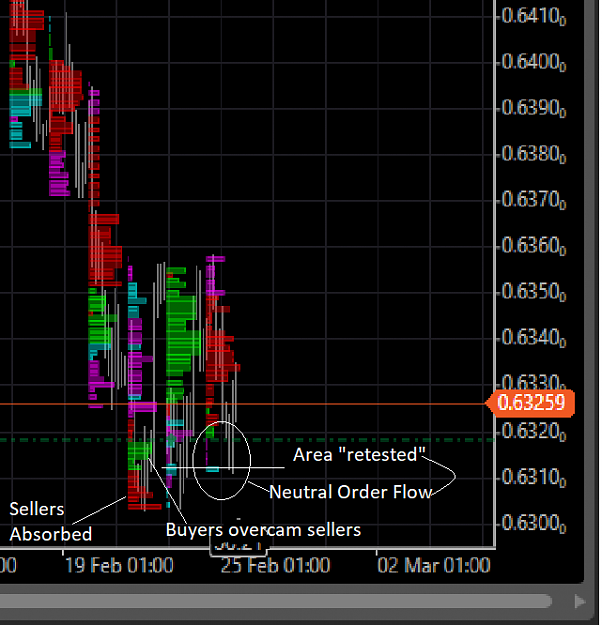
Task: Click the 0.6370 price axis label
Action: tap(533, 200)
